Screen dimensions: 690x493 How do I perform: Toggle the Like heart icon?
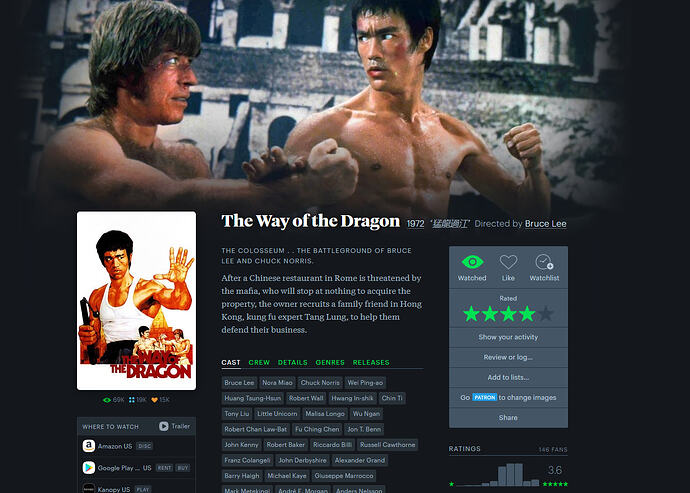point(508,262)
